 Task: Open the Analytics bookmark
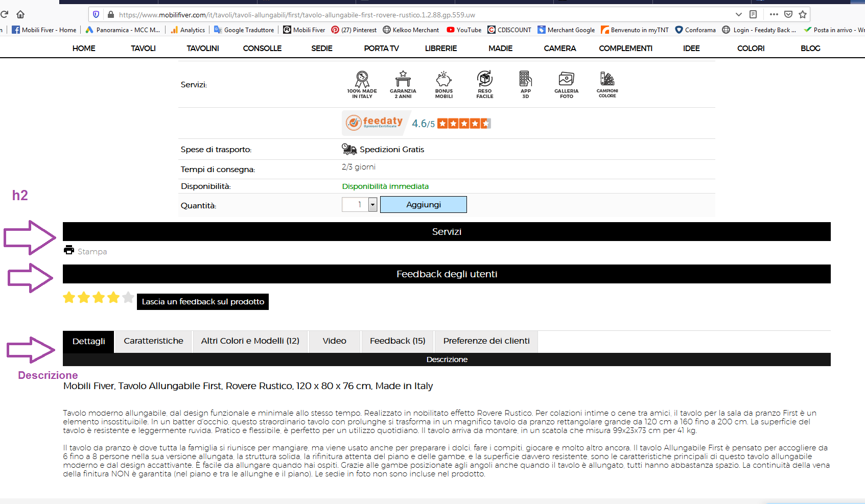[188, 30]
